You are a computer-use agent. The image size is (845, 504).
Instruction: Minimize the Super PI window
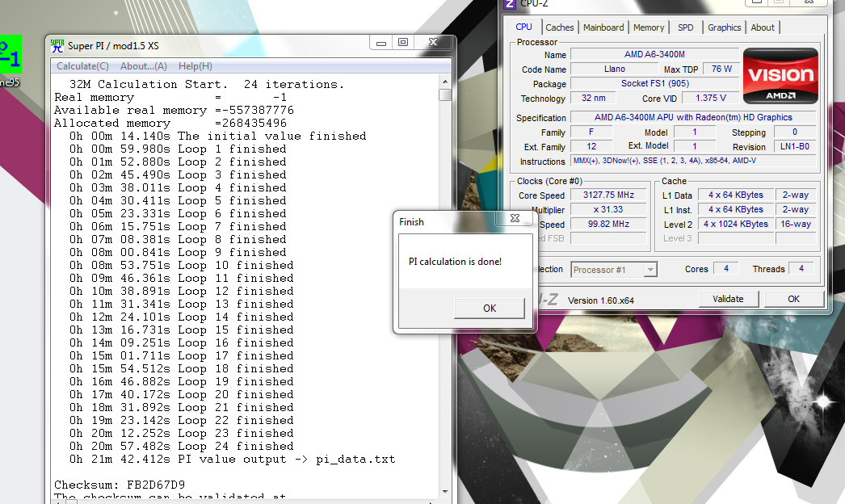[x=381, y=43]
